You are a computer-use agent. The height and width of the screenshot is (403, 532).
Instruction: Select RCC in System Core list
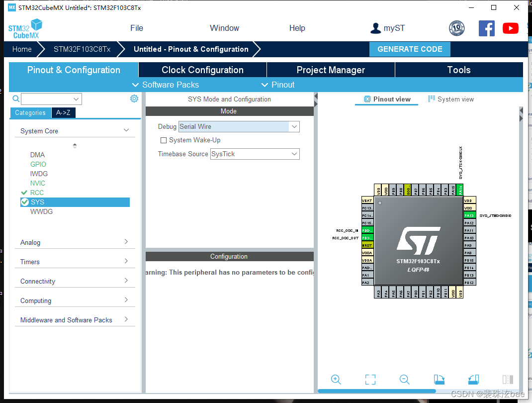pos(37,193)
